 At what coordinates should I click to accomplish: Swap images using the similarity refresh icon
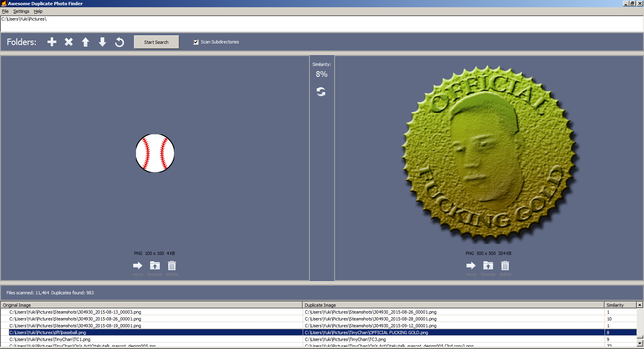[x=321, y=92]
